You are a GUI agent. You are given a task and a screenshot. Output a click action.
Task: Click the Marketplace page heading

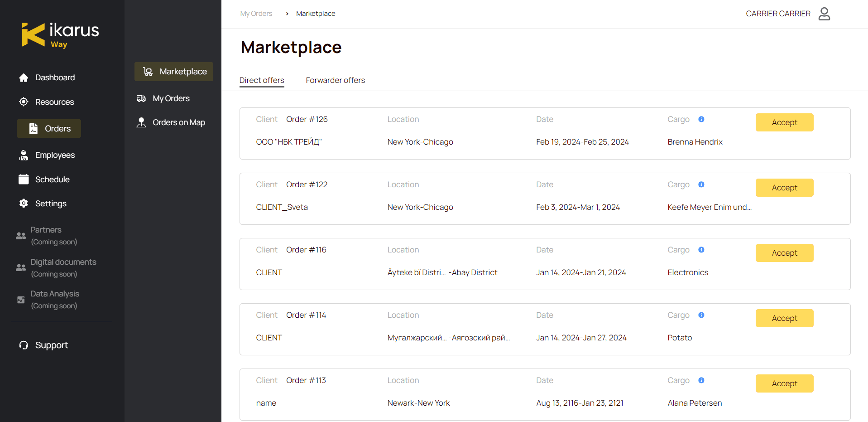[291, 47]
